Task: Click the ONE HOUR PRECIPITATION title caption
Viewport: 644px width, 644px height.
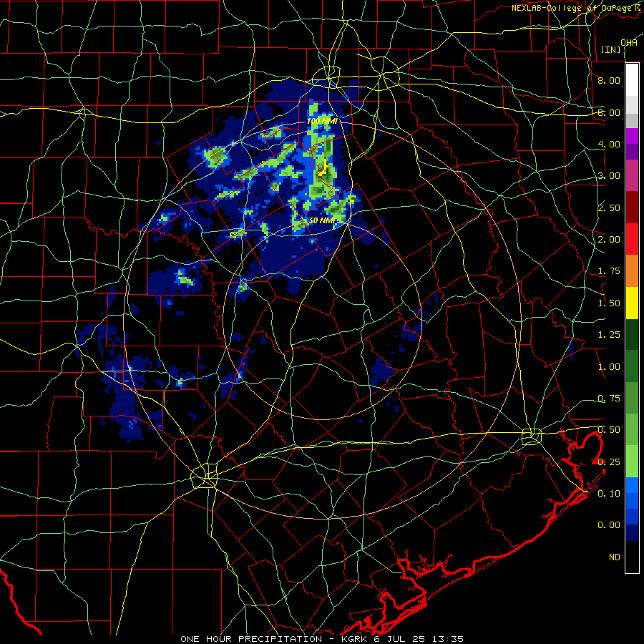Action: (x=322, y=639)
